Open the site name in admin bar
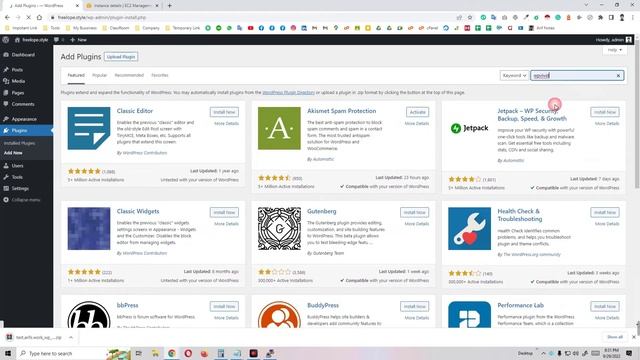The height and width of the screenshot is (360, 640). (31, 40)
